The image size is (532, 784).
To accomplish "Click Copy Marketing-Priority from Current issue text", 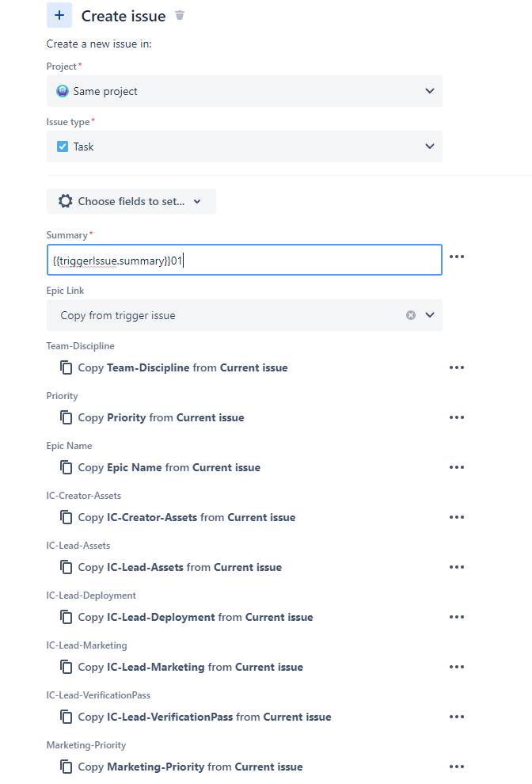I will click(x=191, y=767).
